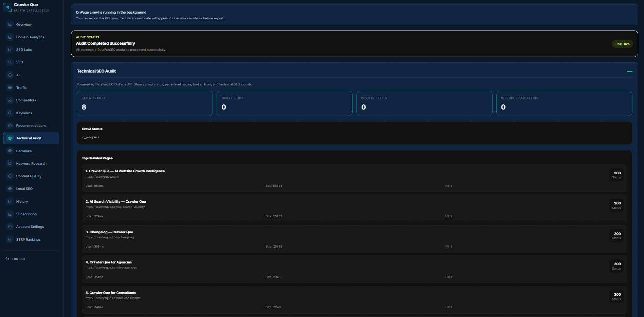
Task: Click the Size: 55644 value
Action: [274, 186]
